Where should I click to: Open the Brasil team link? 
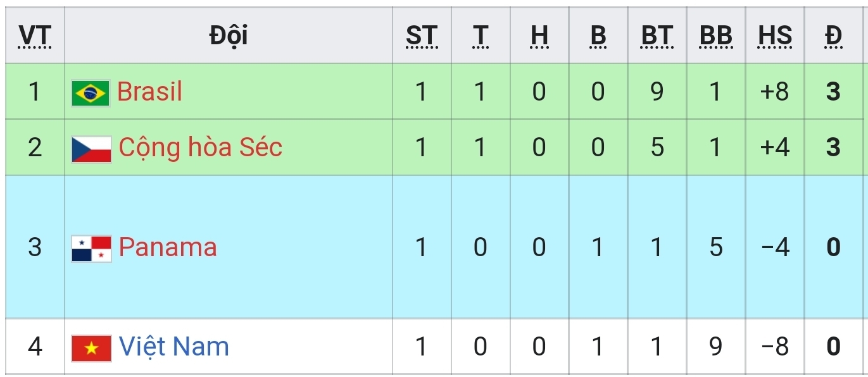pyautogui.click(x=149, y=92)
